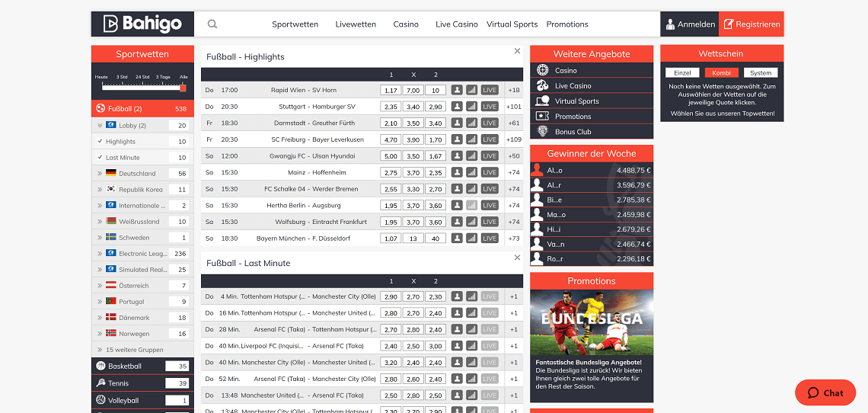Viewport: 868px width, 413px height.
Task: Click the Portugal flag icon
Action: [x=110, y=302]
